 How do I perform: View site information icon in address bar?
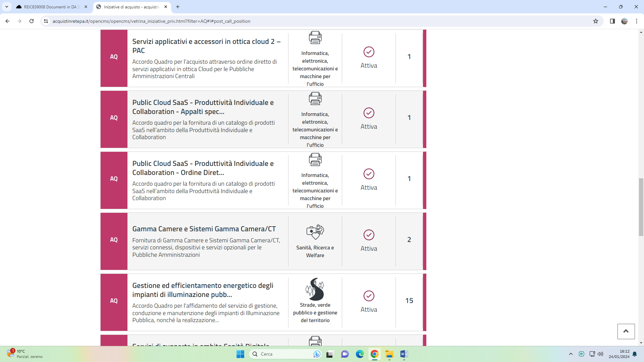[x=46, y=21]
